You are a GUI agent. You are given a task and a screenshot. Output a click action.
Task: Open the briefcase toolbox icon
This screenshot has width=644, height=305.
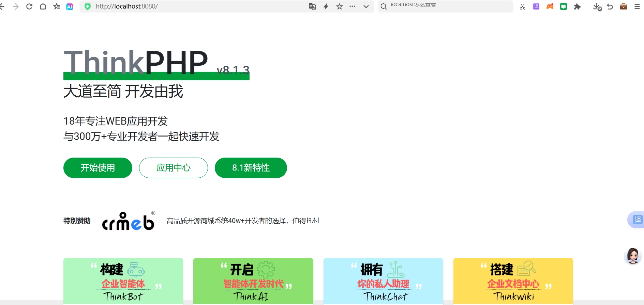624,6
